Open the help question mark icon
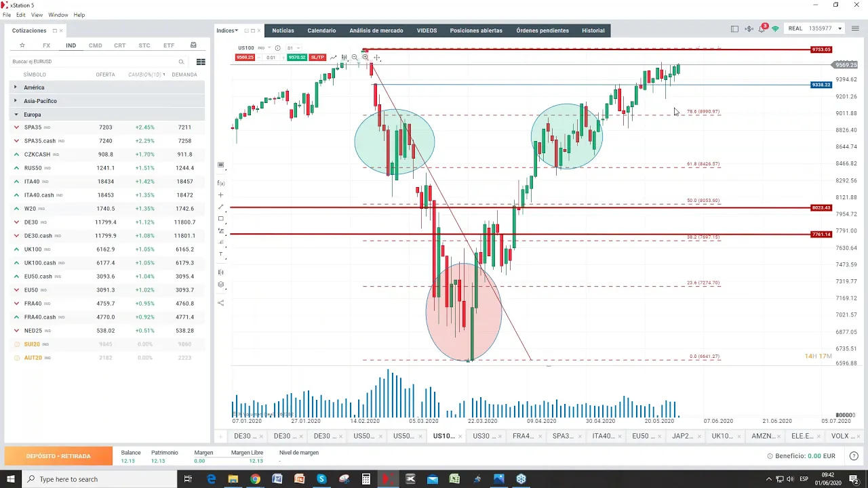This screenshot has height=488, width=868. (x=854, y=456)
